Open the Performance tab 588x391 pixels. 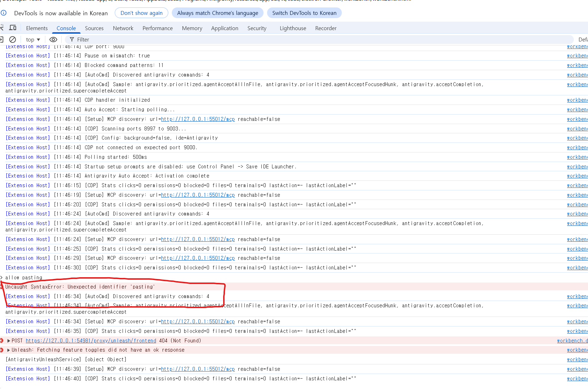point(158,28)
